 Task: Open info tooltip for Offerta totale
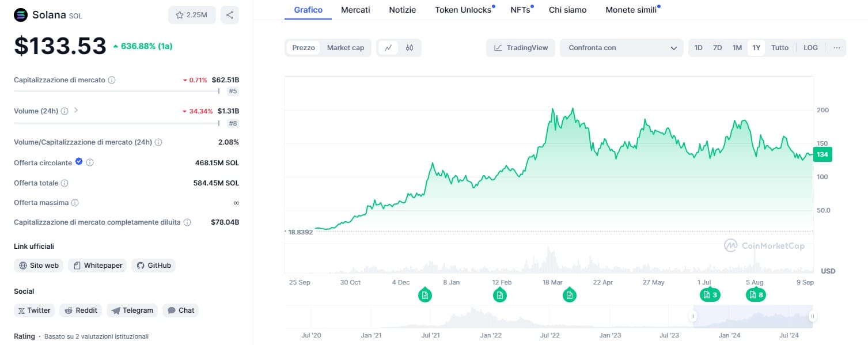click(x=65, y=183)
